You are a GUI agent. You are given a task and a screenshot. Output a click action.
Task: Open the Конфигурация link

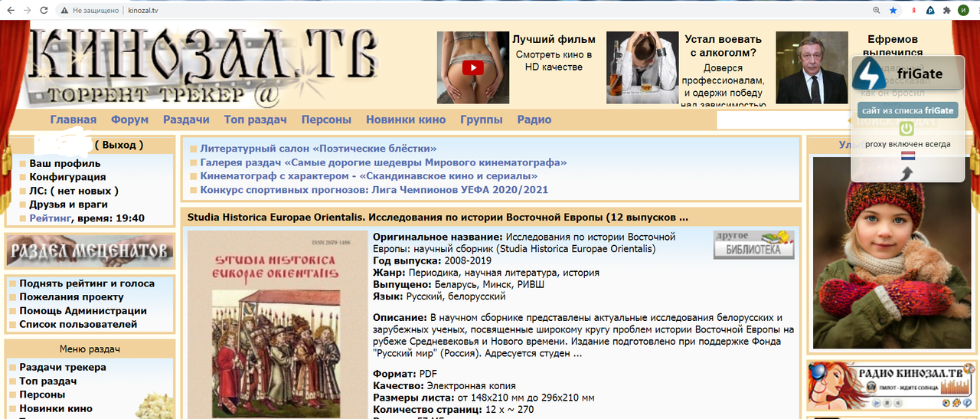click(68, 177)
